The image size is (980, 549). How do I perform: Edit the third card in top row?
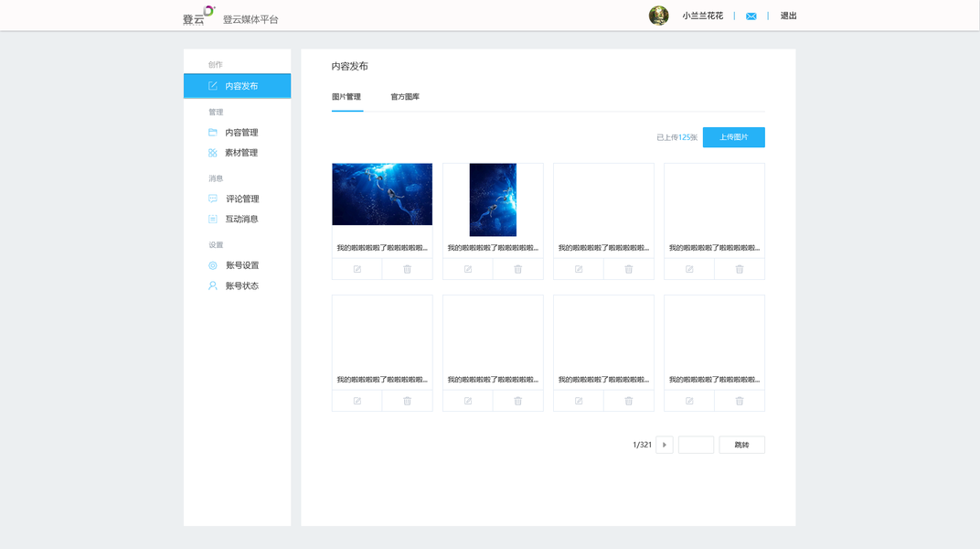point(579,269)
